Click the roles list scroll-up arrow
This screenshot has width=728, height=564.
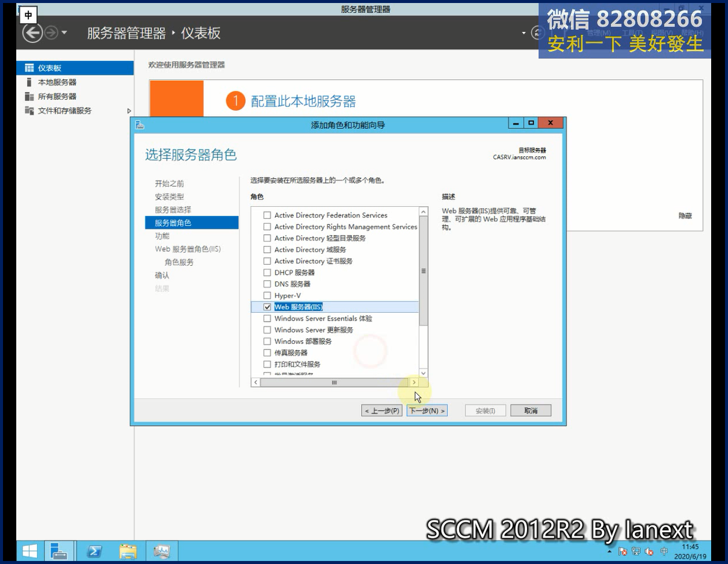[x=424, y=212]
